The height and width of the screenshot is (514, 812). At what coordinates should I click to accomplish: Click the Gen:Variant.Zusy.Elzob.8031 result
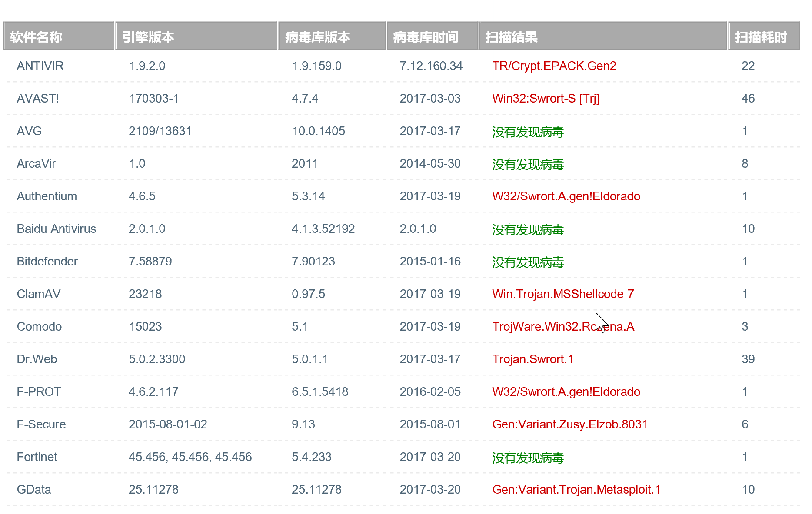570,424
